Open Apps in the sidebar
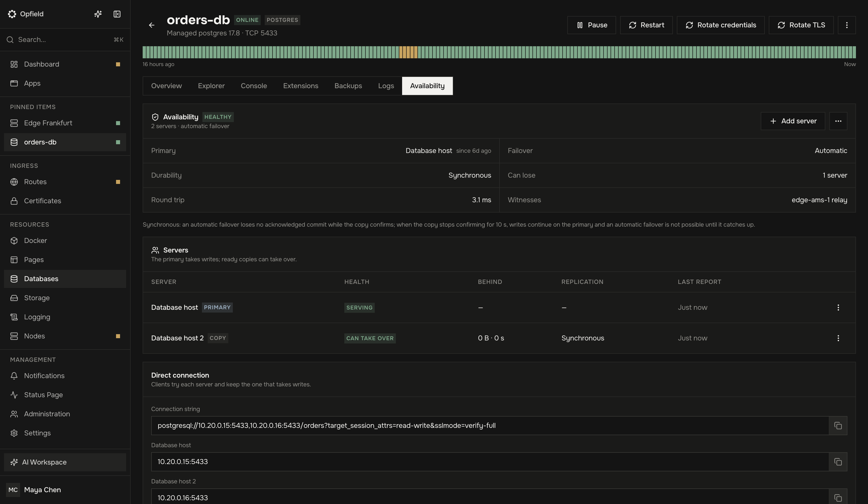868x504 pixels. 65,83
